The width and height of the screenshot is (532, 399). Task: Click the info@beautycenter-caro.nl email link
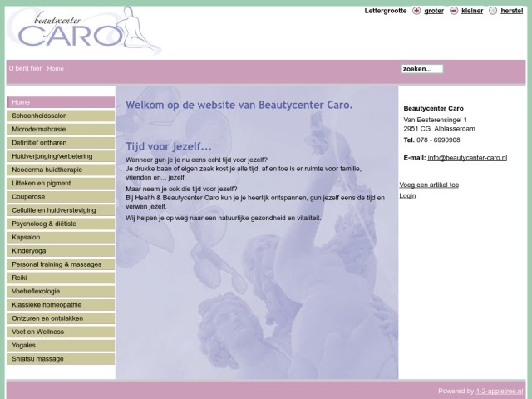(x=467, y=157)
